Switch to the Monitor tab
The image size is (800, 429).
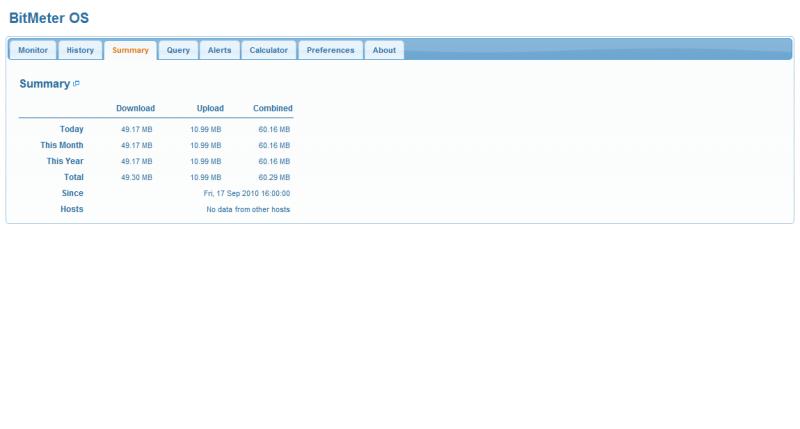(33, 50)
